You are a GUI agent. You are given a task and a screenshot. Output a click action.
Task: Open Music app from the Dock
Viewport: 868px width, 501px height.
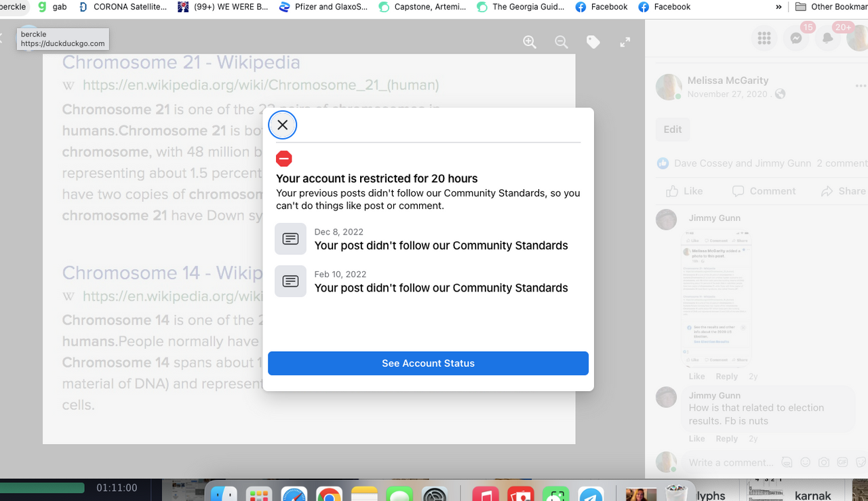tap(485, 496)
